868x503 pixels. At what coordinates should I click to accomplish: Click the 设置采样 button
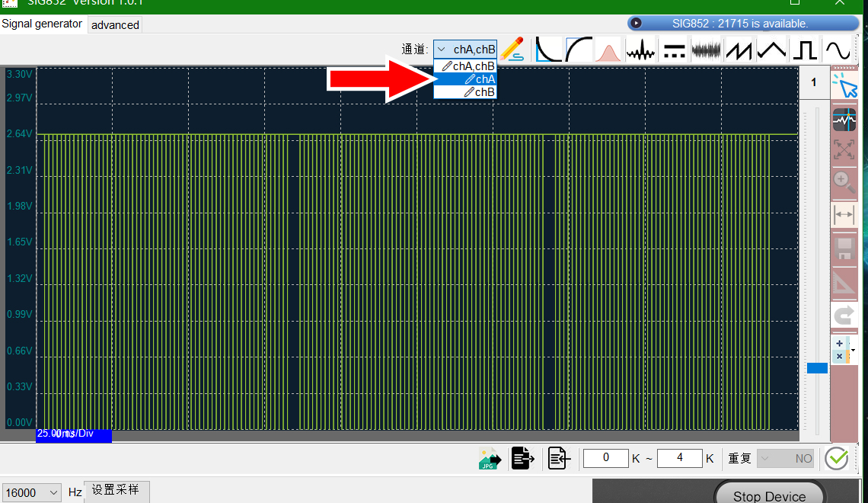click(x=116, y=490)
